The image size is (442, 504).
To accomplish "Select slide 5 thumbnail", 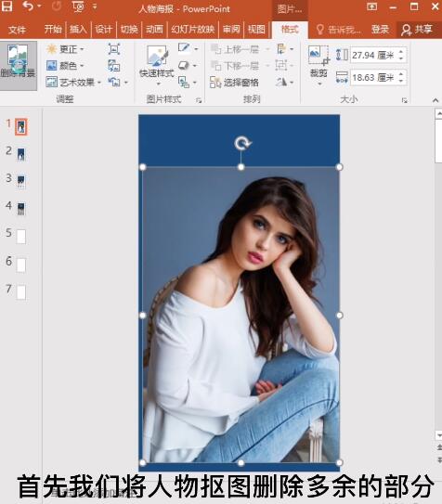I will pos(21,237).
